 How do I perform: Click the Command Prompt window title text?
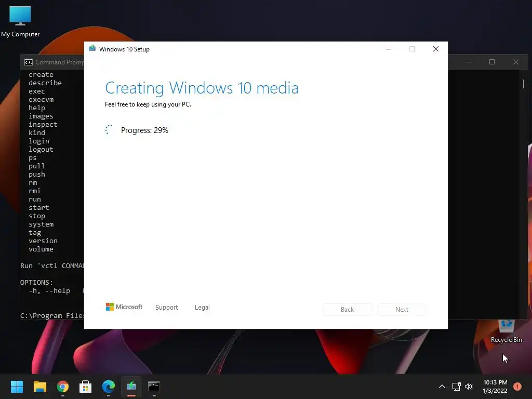point(59,62)
